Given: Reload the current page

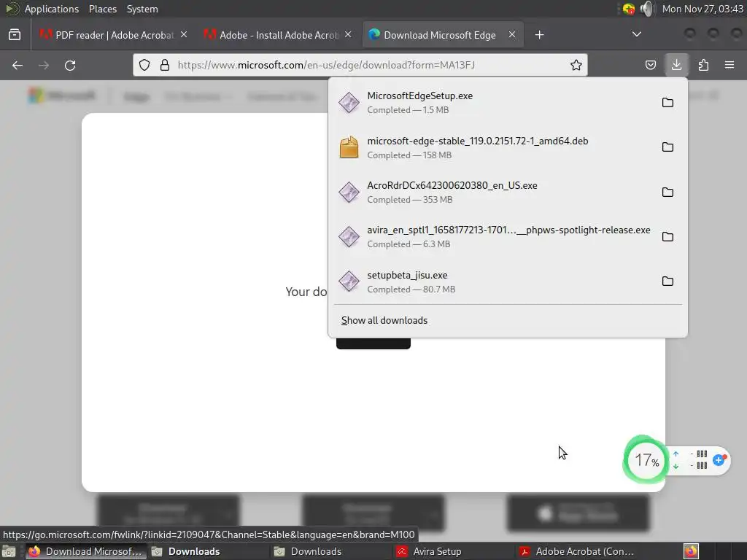Looking at the screenshot, I should coord(70,65).
